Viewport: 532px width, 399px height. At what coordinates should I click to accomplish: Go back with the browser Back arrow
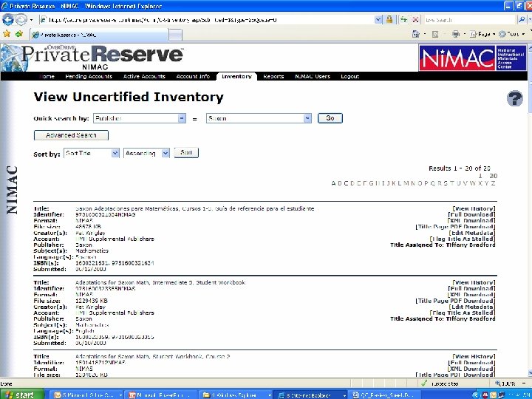pyautogui.click(x=7, y=20)
